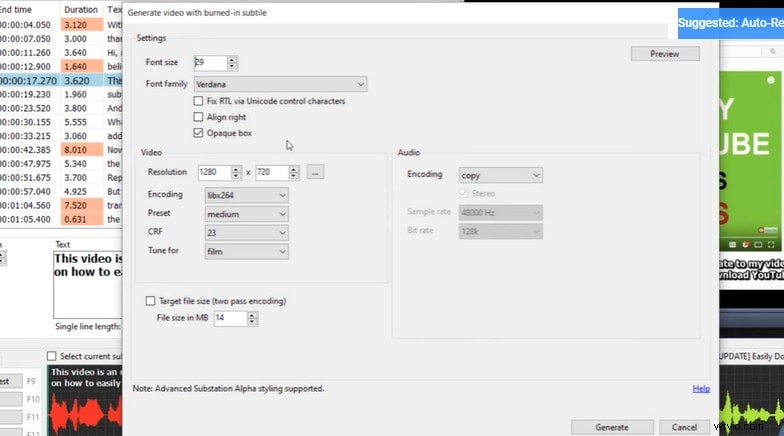
Task: Click the resolution width 1280 field
Action: (x=216, y=173)
